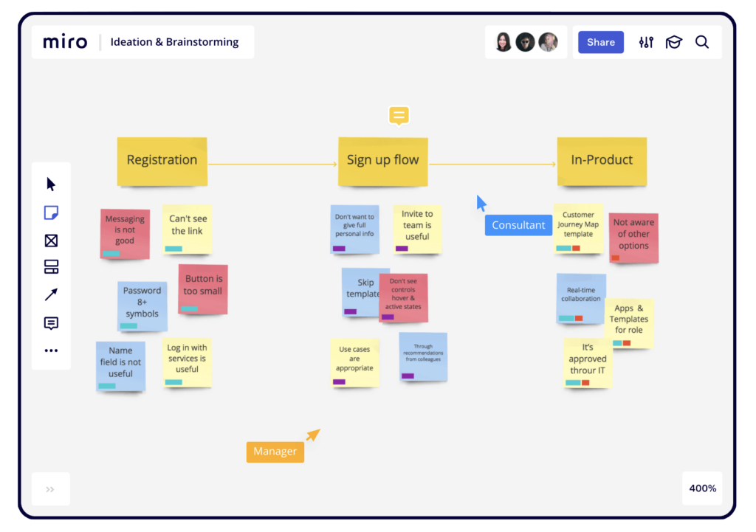The width and height of the screenshot is (756, 532).
Task: Select the "Apps & Templates for role" note
Action: tap(629, 323)
